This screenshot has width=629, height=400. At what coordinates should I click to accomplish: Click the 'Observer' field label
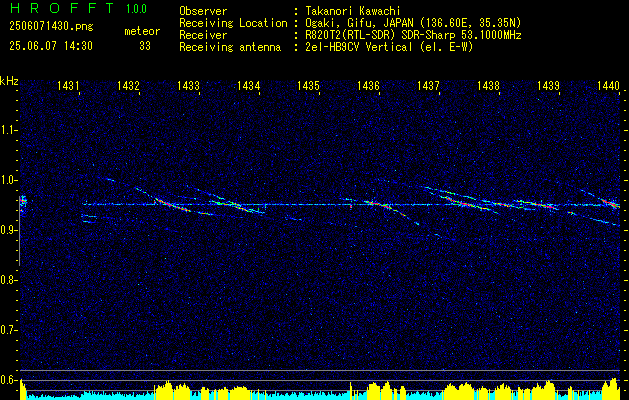click(203, 11)
